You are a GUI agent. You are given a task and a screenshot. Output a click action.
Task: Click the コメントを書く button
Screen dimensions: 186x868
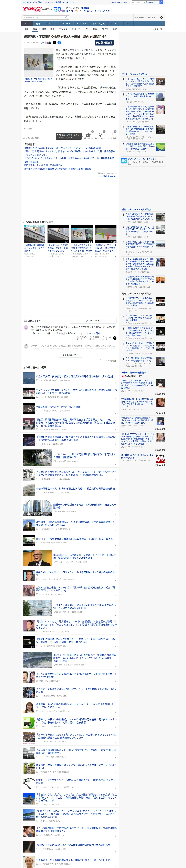(x=93, y=321)
